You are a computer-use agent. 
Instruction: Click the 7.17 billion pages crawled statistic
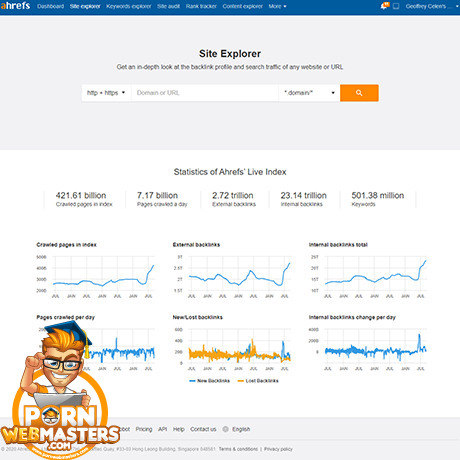pyautogui.click(x=162, y=199)
